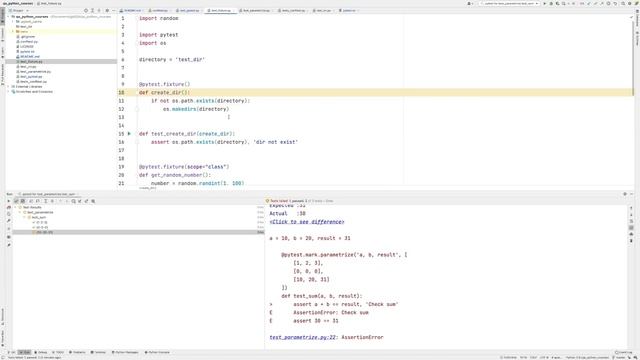Fold the makedirs block at line 12
This screenshot has height=360, width=640.
[x=137, y=109]
